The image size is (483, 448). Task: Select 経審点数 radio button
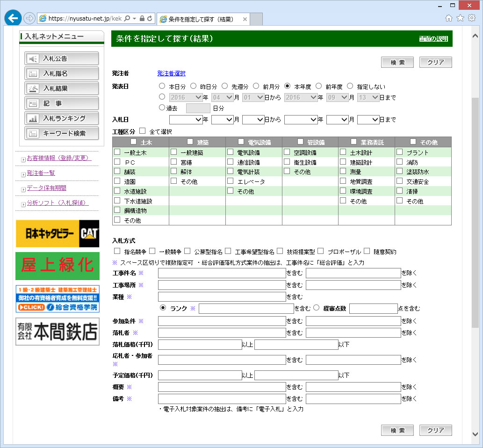coord(317,308)
